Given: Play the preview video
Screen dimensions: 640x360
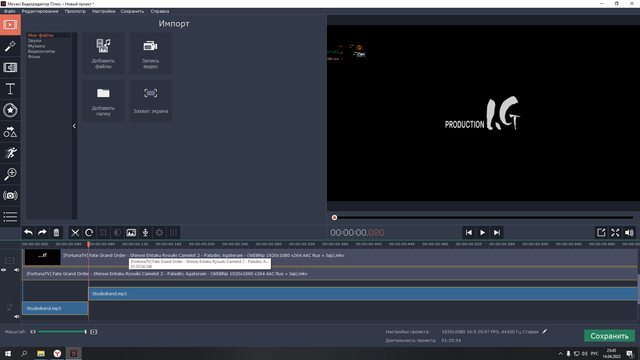Looking at the screenshot, I should [482, 233].
